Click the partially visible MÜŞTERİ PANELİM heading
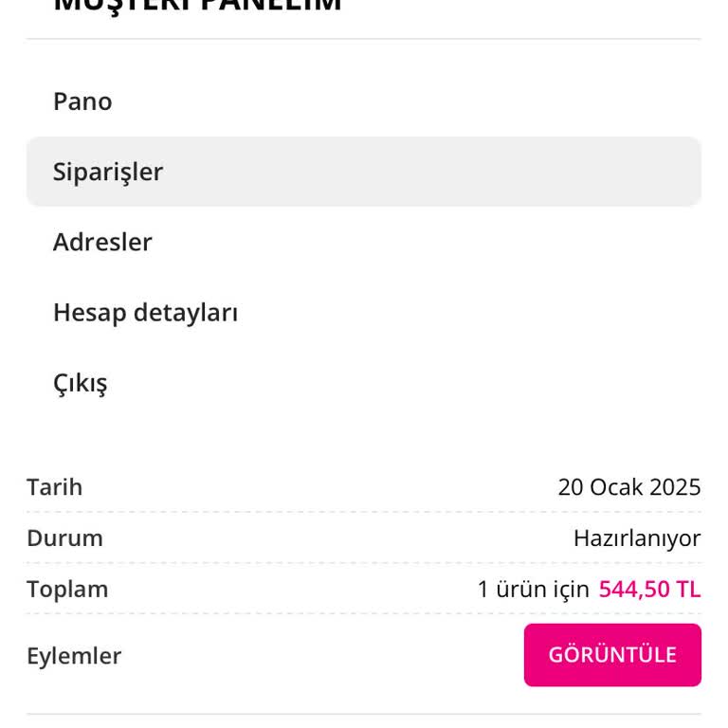Image resolution: width=728 pixels, height=728 pixels. click(x=197, y=6)
